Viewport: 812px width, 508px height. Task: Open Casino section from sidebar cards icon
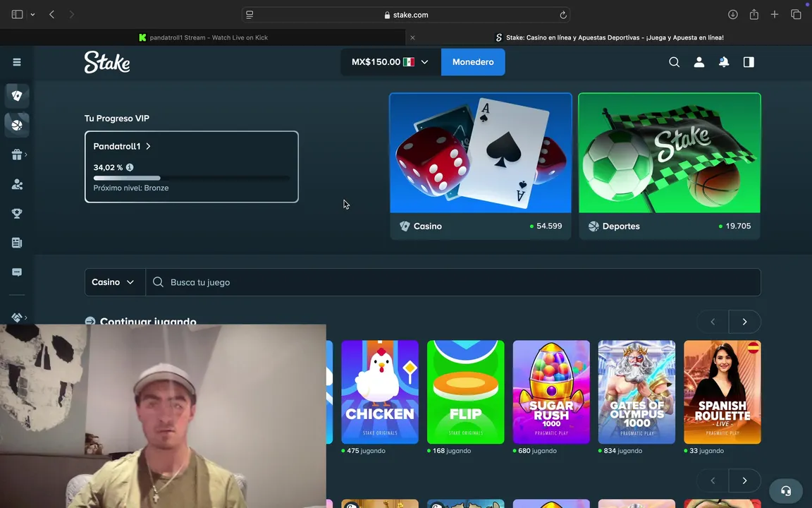click(x=17, y=95)
